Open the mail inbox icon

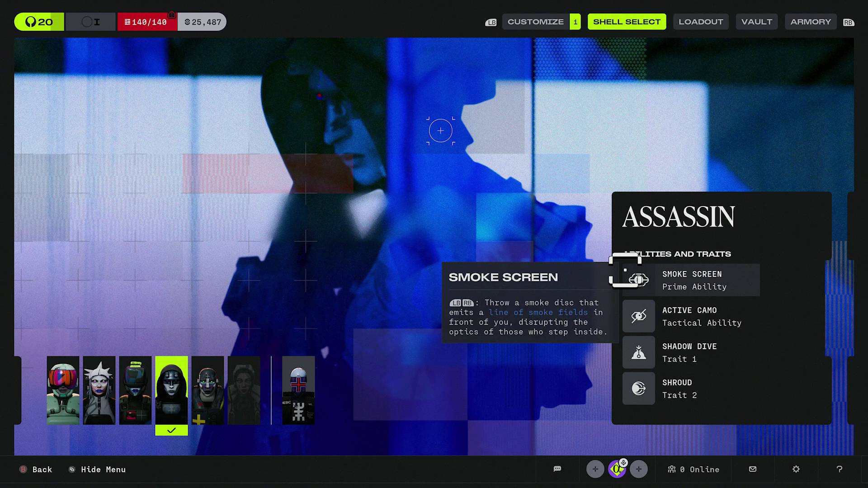[753, 469]
